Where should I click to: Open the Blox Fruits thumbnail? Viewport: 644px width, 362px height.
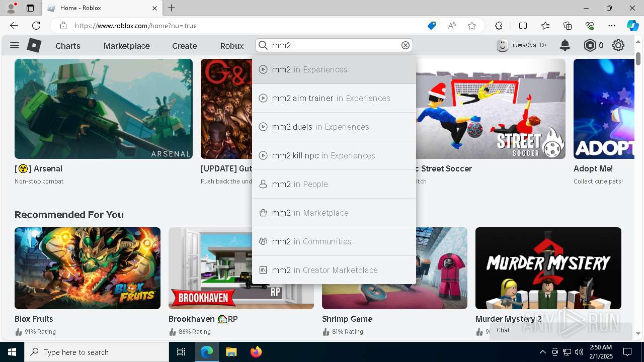(x=88, y=268)
